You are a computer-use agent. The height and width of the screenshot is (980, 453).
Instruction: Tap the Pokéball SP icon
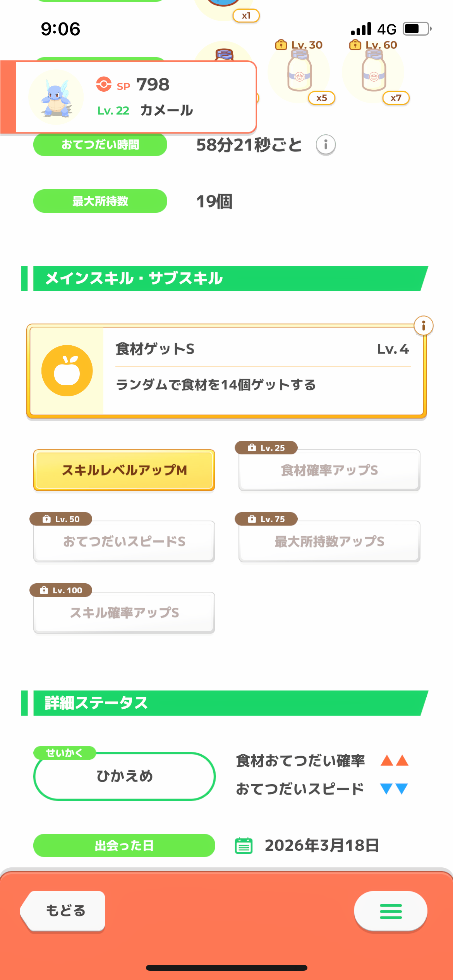[x=104, y=84]
